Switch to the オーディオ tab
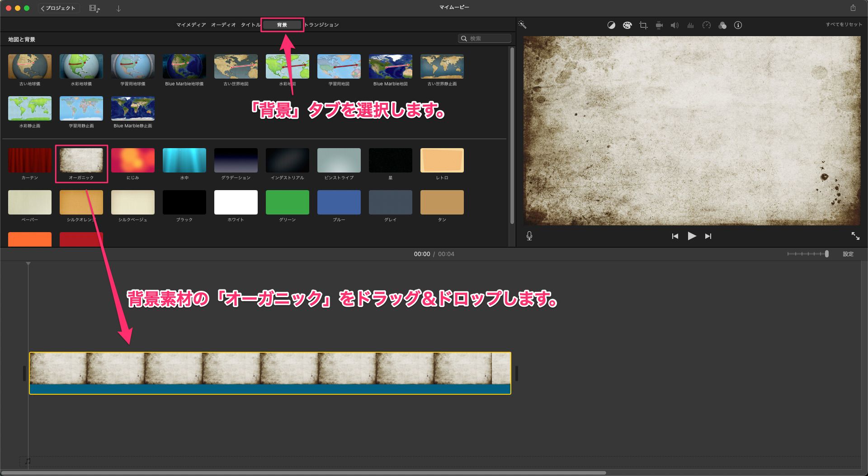The image size is (868, 476). 223,25
